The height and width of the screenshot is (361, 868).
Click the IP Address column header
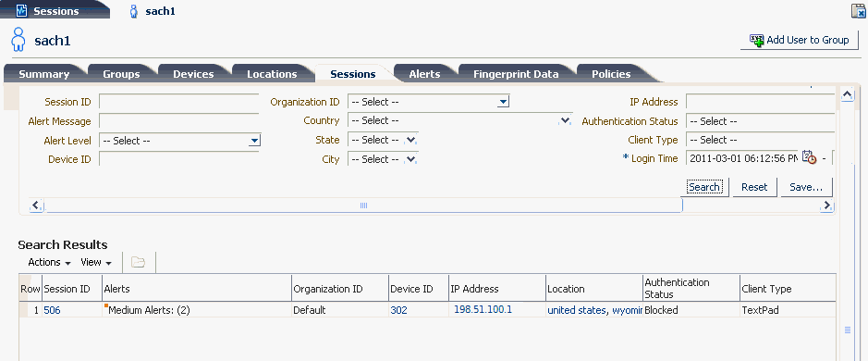tap(497, 289)
